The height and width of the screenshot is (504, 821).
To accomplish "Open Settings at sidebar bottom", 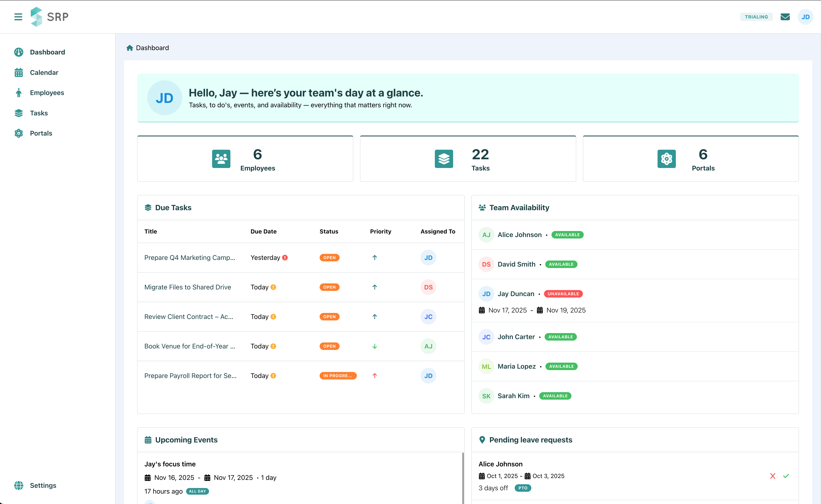I will tap(43, 485).
